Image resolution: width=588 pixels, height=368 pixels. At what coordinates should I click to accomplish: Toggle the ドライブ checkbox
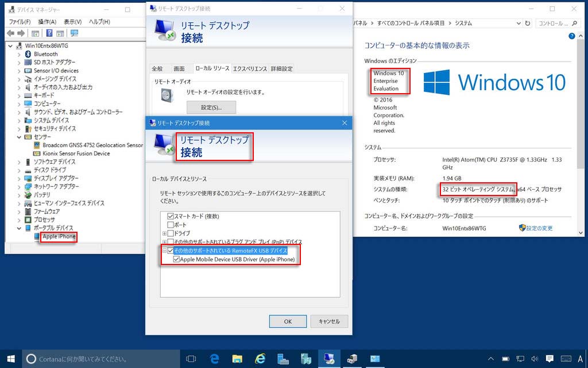(171, 233)
